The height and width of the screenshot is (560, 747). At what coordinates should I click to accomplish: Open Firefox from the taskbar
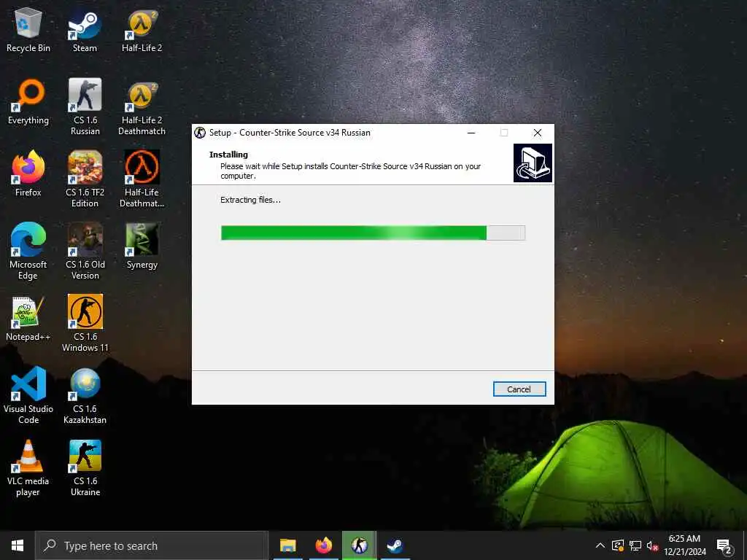point(323,545)
